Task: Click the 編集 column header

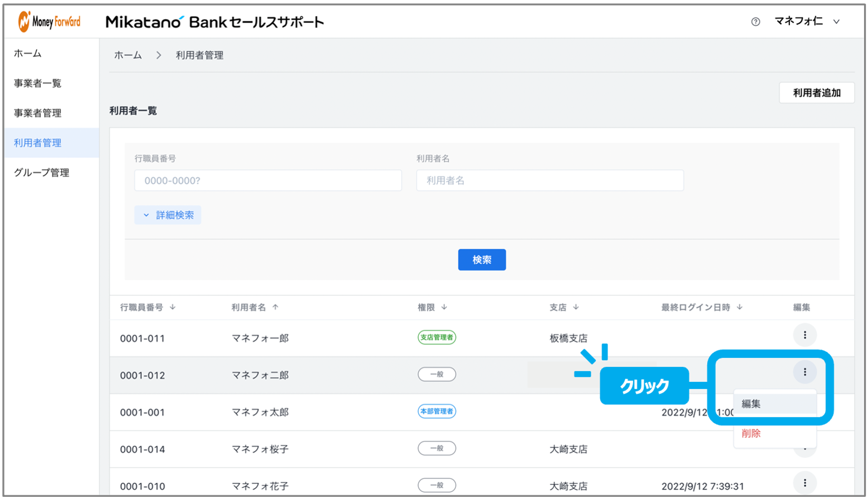Action: pyautogui.click(x=801, y=307)
